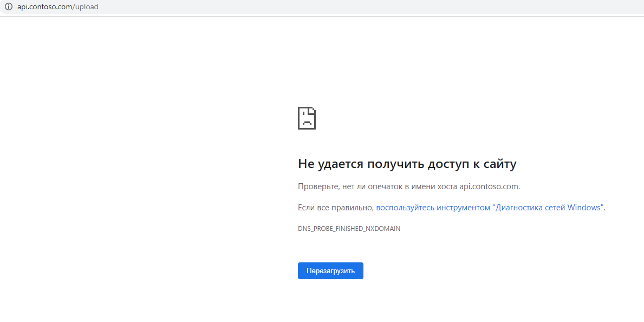Open the "Диагностика сетей Windows" tool link
This screenshot has width=644, height=322.
[490, 208]
